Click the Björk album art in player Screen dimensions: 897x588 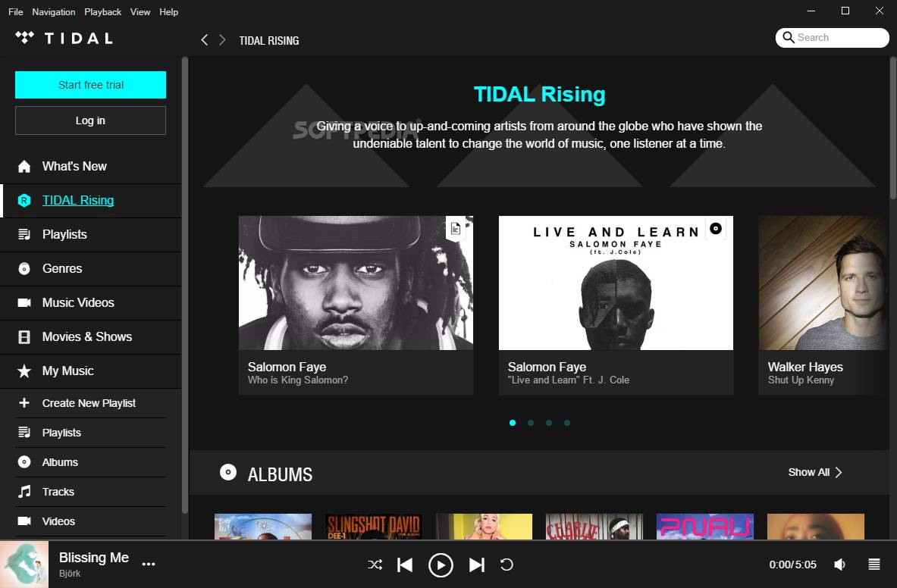point(24,565)
